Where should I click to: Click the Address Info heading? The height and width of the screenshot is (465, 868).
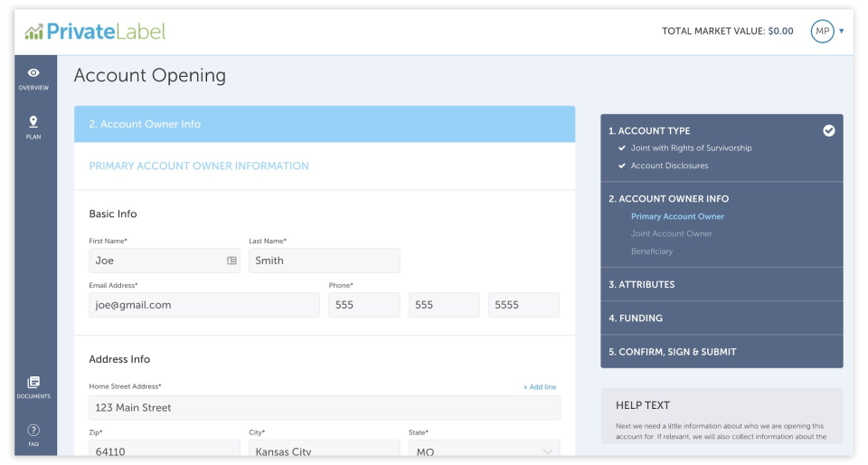coord(119,359)
